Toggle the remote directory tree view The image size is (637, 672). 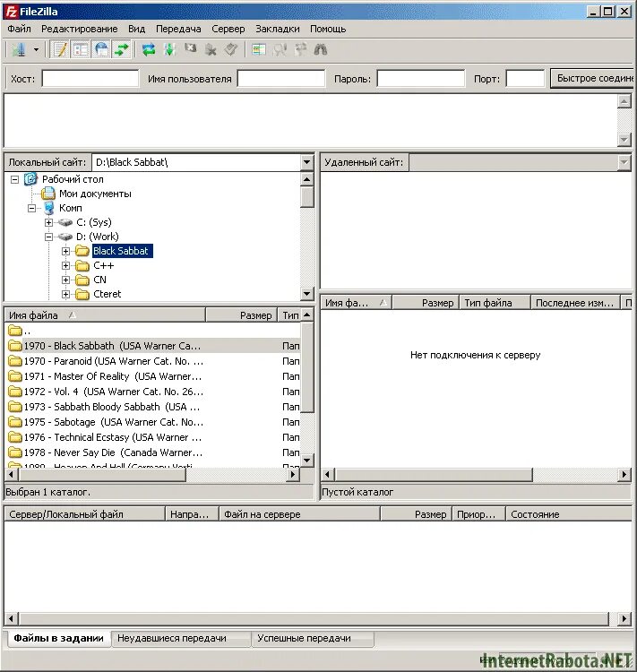101,49
